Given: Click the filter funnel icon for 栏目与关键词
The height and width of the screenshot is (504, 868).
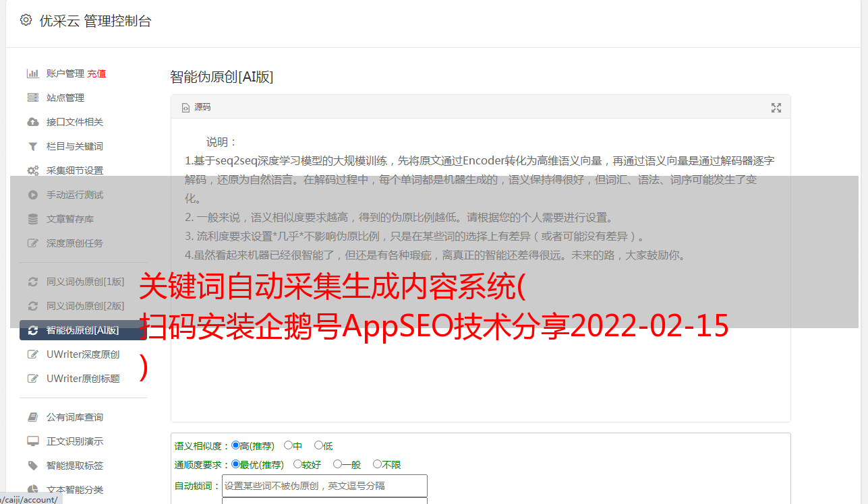Looking at the screenshot, I should pos(32,146).
